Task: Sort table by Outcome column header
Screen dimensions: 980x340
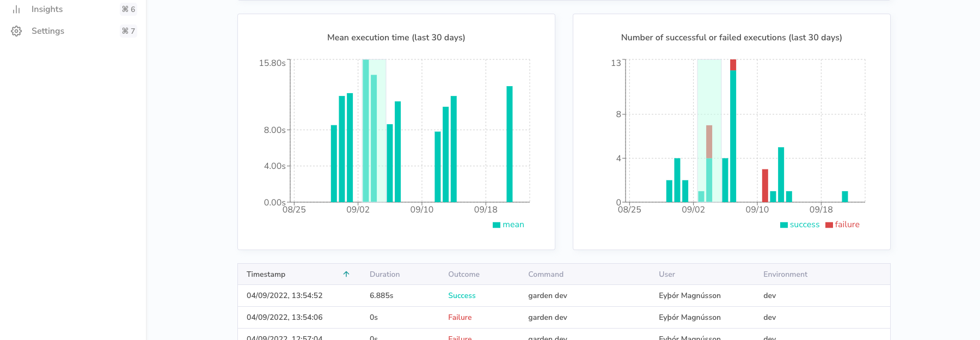Action: 464,274
